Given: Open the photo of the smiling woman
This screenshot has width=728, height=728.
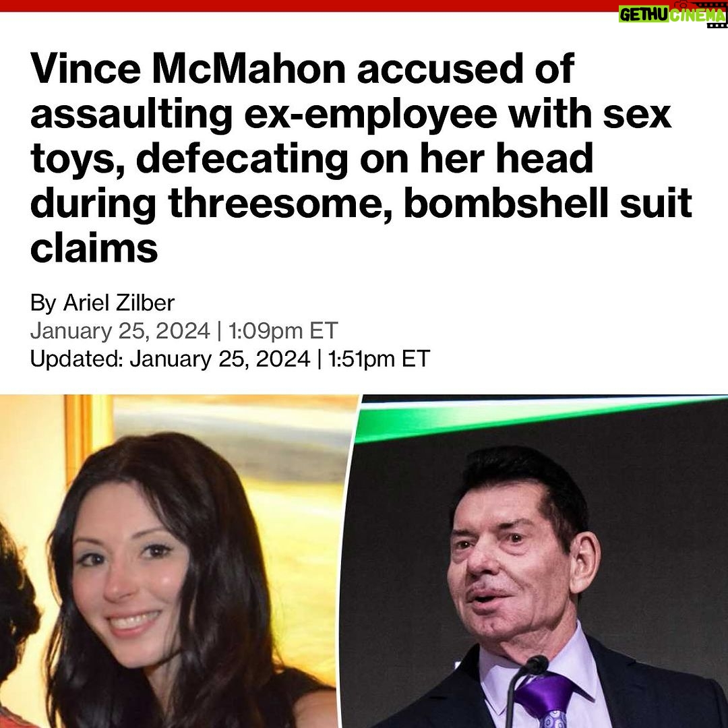Looking at the screenshot, I should coord(175,562).
